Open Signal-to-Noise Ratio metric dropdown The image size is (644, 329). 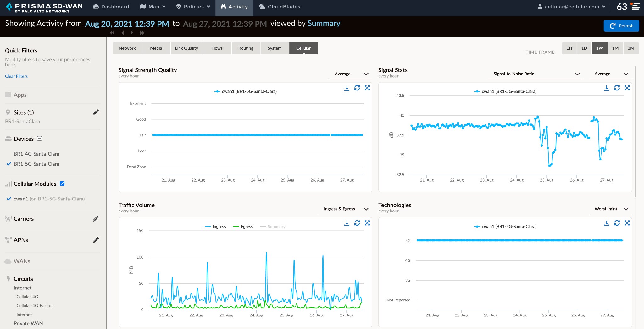[536, 74]
